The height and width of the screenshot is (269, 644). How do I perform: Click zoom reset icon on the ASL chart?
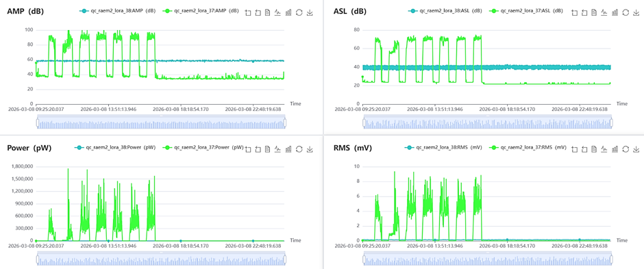point(584,13)
